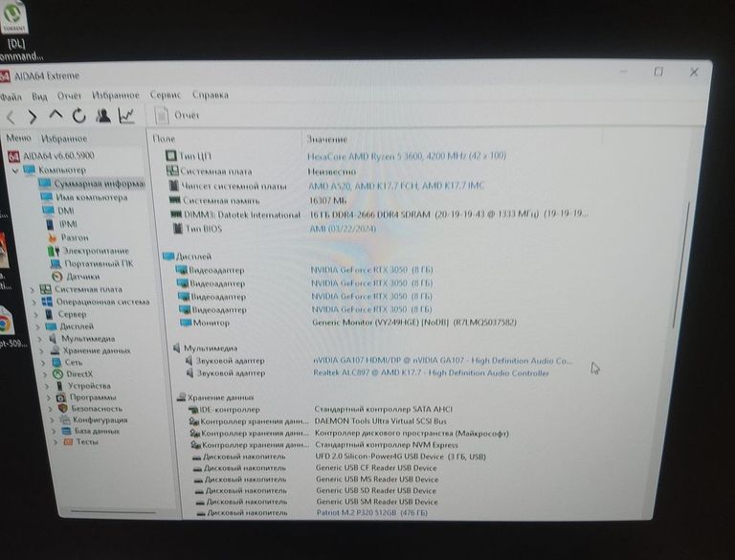Switch to the Избранное sidebar tab
Viewport: 735px width, 560px height.
64,139
